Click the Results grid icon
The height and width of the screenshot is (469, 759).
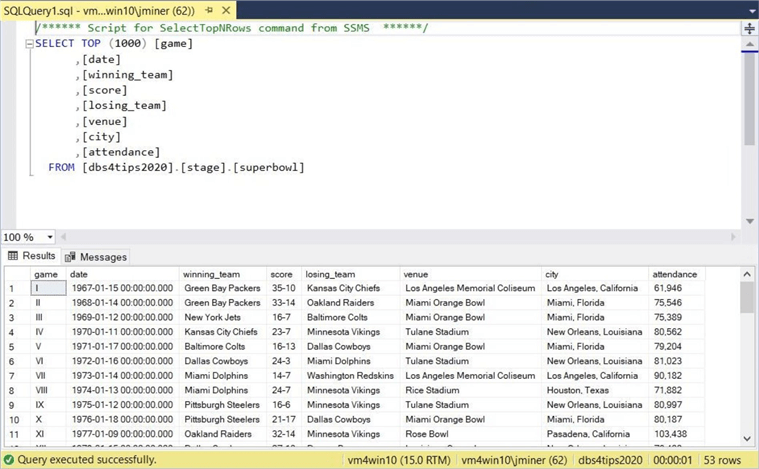pos(13,256)
